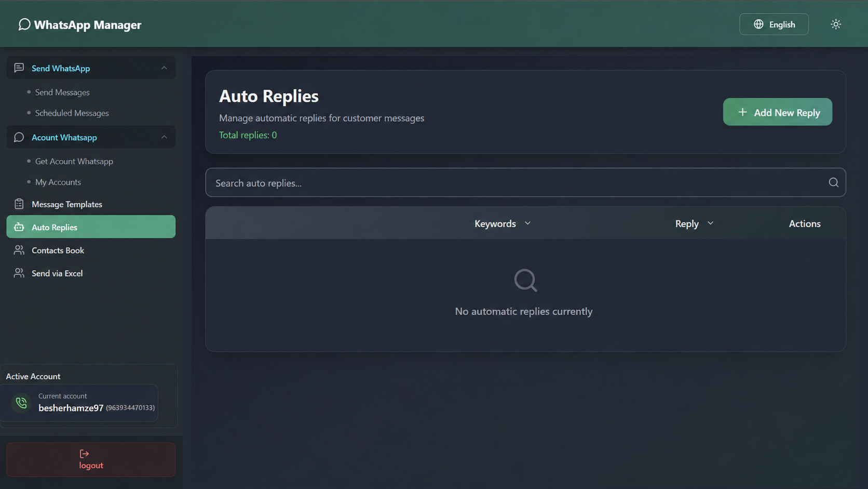This screenshot has height=489, width=868.
Task: Click the plus icon on Add New Reply
Action: click(742, 112)
